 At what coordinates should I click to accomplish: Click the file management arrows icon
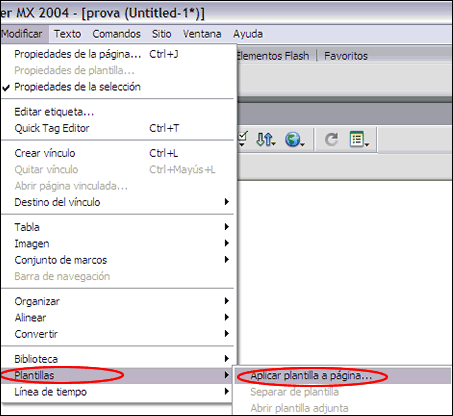[266, 139]
